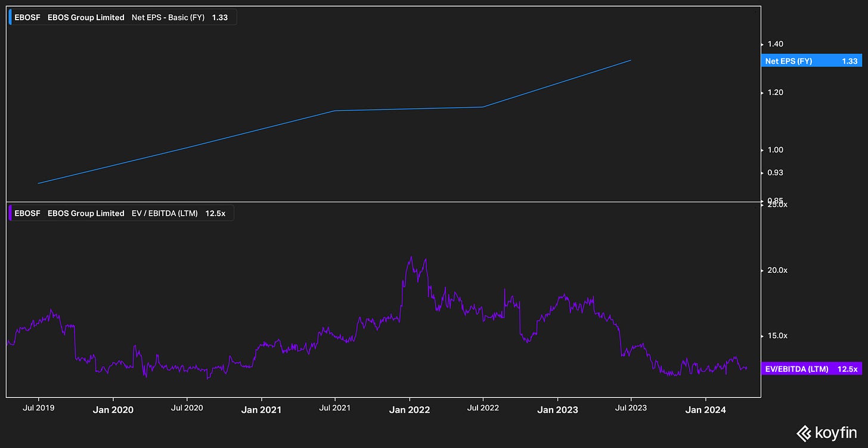Click the 0.93 EPS axis value
Screen dimensions: 868x448
pyautogui.click(x=776, y=172)
